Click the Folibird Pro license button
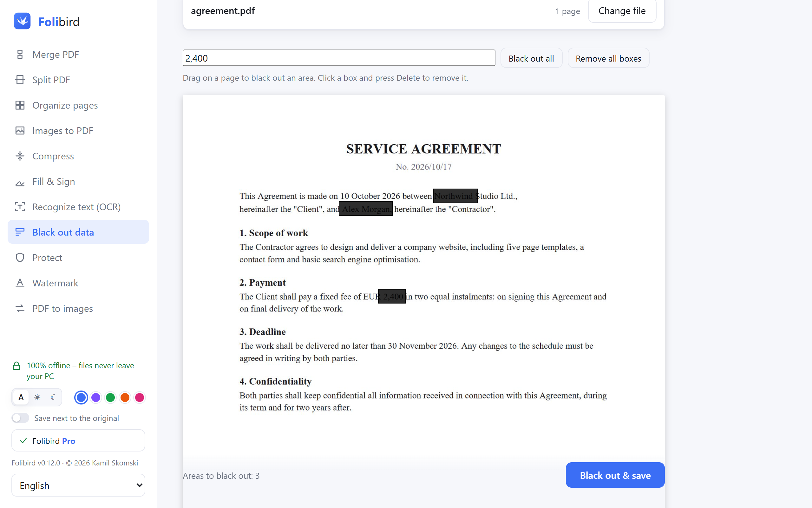812x508 pixels. tap(78, 440)
